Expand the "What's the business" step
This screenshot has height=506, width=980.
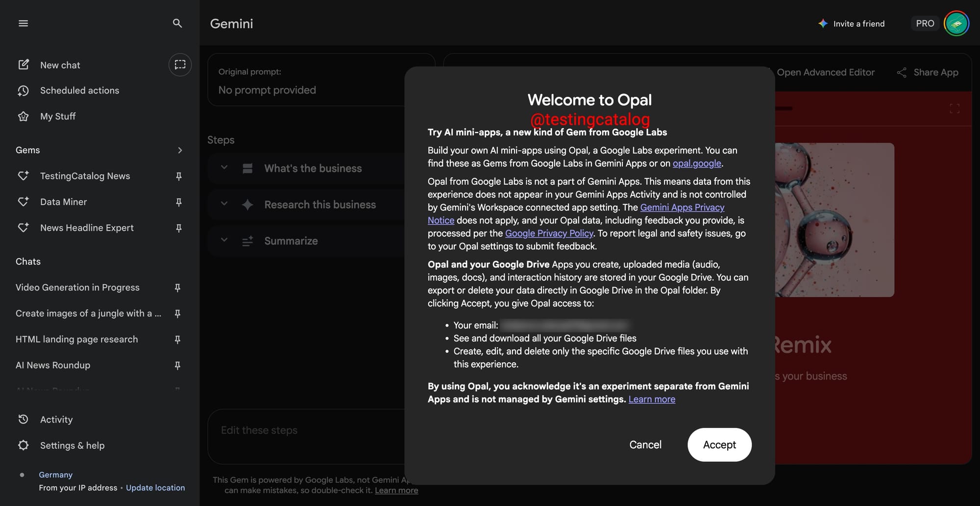(x=224, y=168)
